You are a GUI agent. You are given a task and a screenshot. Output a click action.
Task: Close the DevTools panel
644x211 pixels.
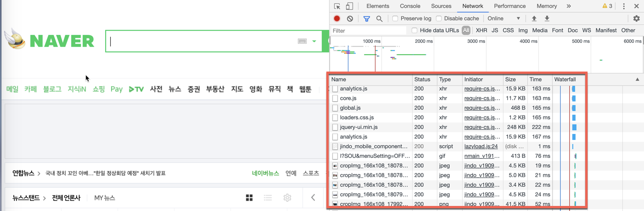point(636,6)
